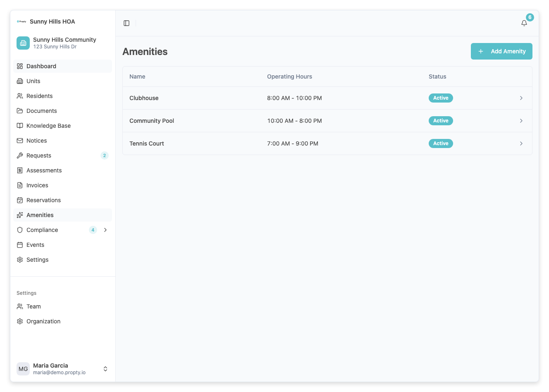549x392 pixels.
Task: Open the Dashboard section
Action: [41, 66]
